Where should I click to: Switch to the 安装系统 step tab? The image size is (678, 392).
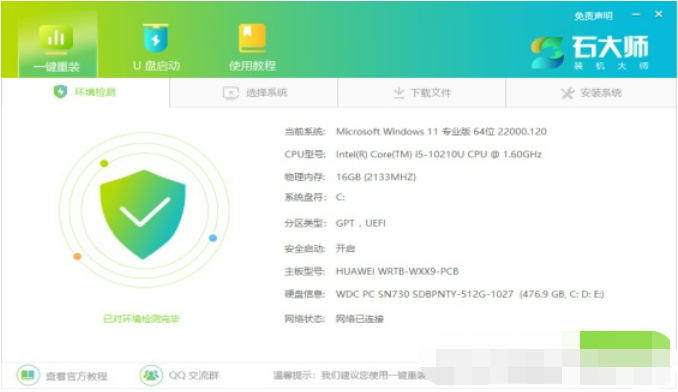pyautogui.click(x=591, y=93)
